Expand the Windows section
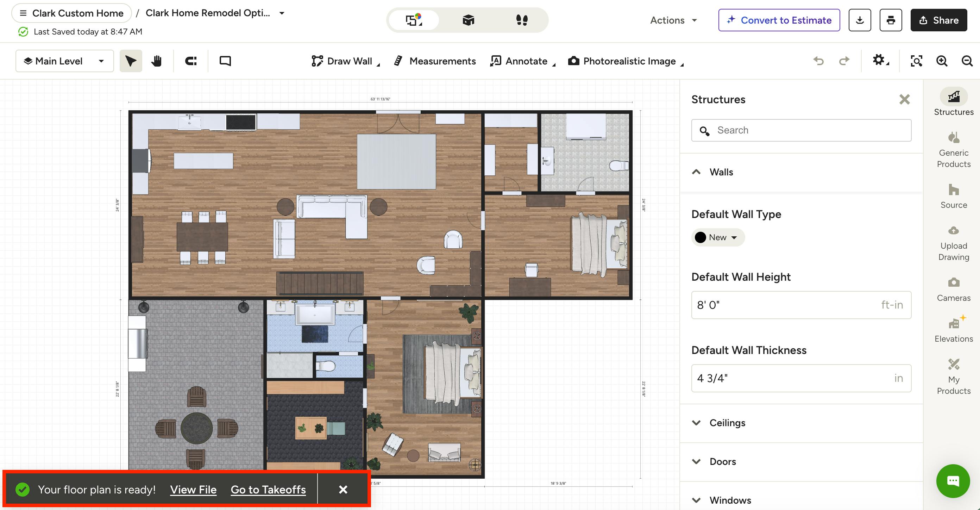This screenshot has width=980, height=510. [x=801, y=500]
